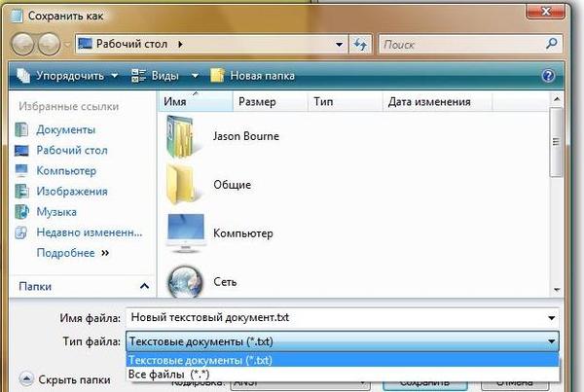584x392 pixels.
Task: Open the Музыка favorite link
Action: [x=56, y=212]
